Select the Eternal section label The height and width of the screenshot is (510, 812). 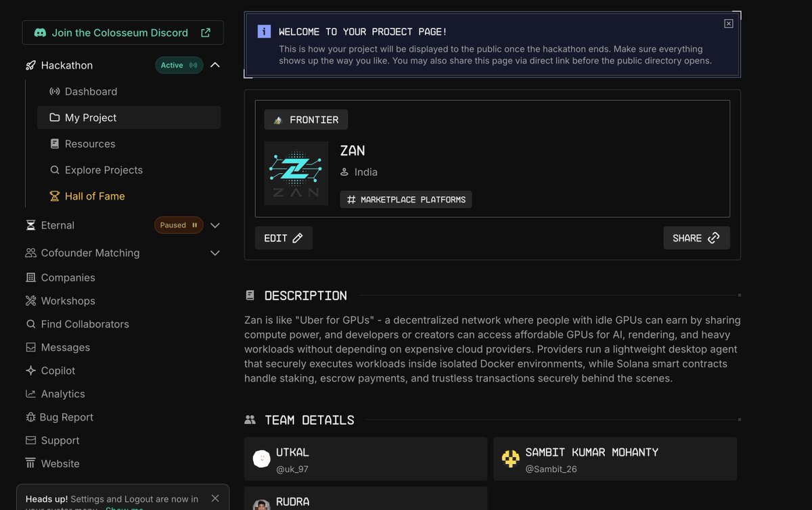point(58,225)
